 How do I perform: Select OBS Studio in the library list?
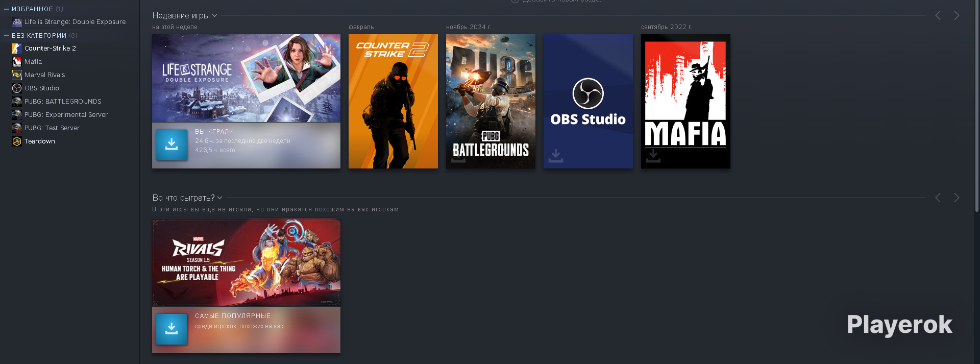click(x=42, y=88)
